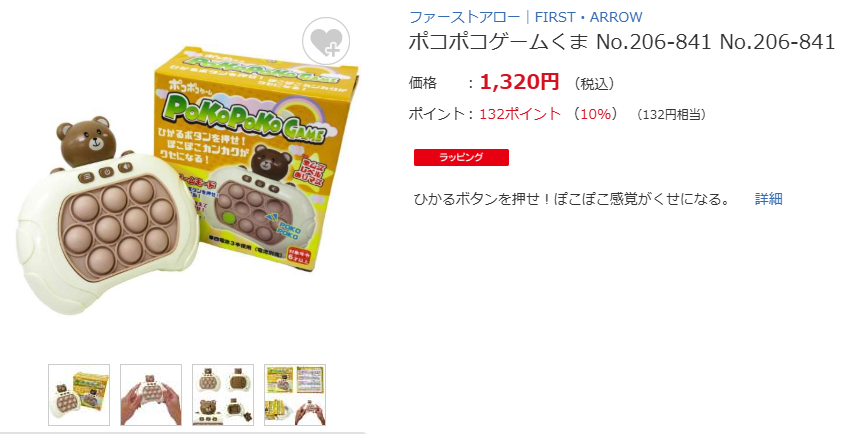This screenshot has height=434, width=841.
Task: Select first thumbnail showing toy and box
Action: (x=79, y=395)
